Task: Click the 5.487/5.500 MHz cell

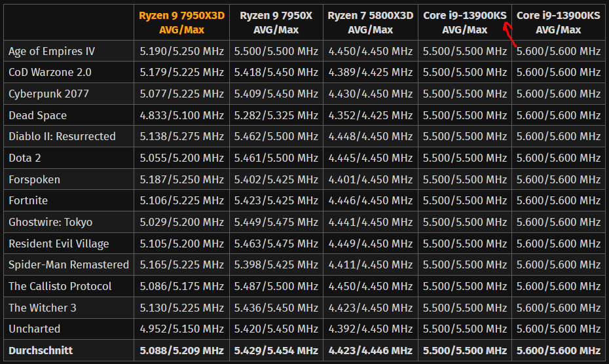Action: (276, 286)
